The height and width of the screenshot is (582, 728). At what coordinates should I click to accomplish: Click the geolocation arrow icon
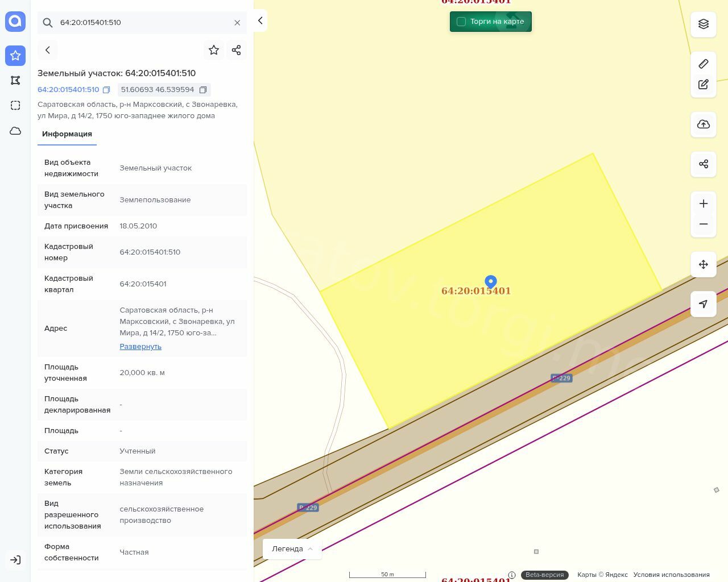(704, 304)
